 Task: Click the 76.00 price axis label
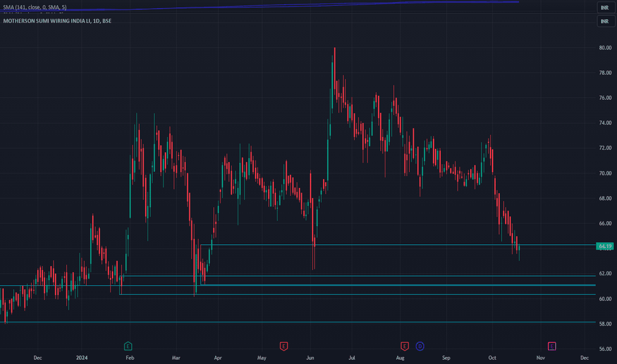click(x=605, y=97)
